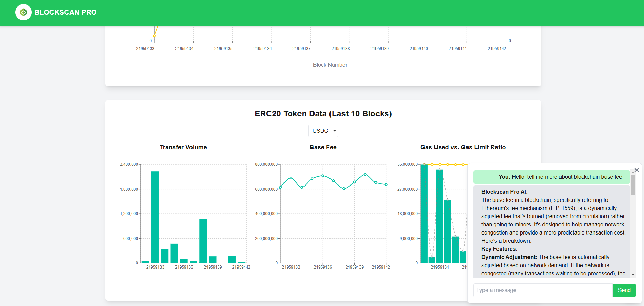Click the Base Fee line's first data point
This screenshot has height=306, width=644.
pos(280,188)
